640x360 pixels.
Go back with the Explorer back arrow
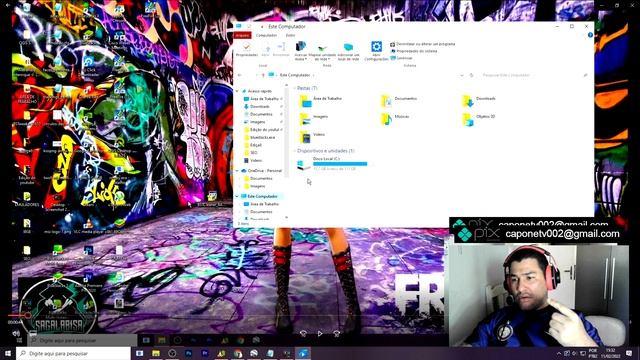click(240, 75)
